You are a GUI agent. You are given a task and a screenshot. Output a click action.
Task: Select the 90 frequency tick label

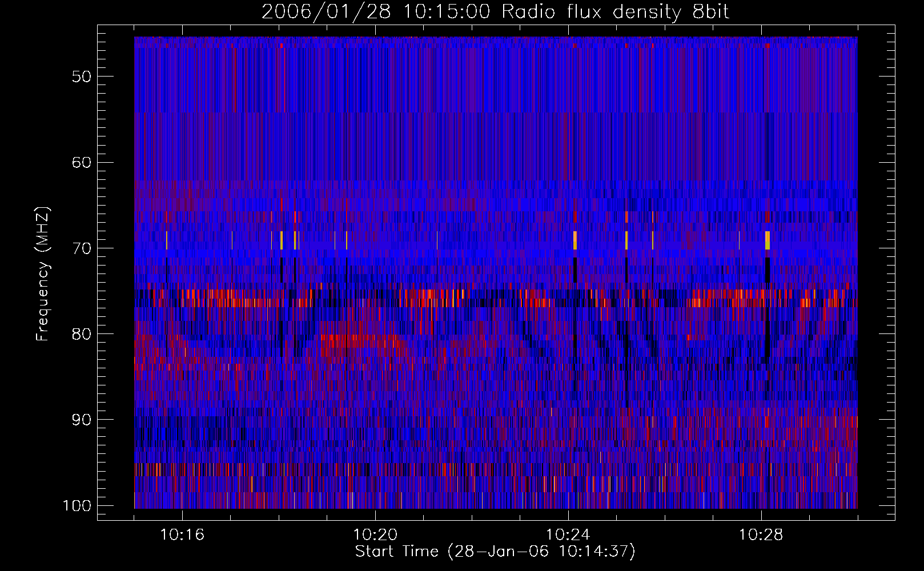[x=82, y=420]
